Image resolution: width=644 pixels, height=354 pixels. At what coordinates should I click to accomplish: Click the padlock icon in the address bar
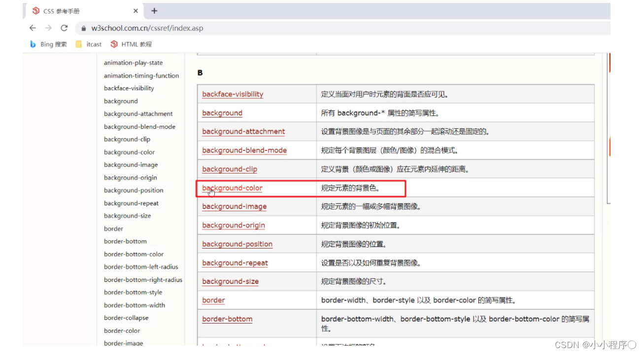point(84,29)
